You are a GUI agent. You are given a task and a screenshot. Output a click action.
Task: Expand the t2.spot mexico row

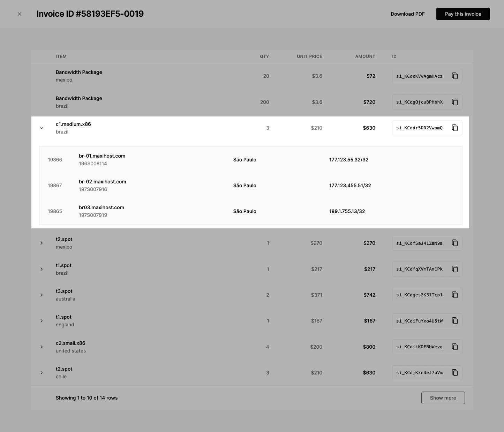(42, 243)
